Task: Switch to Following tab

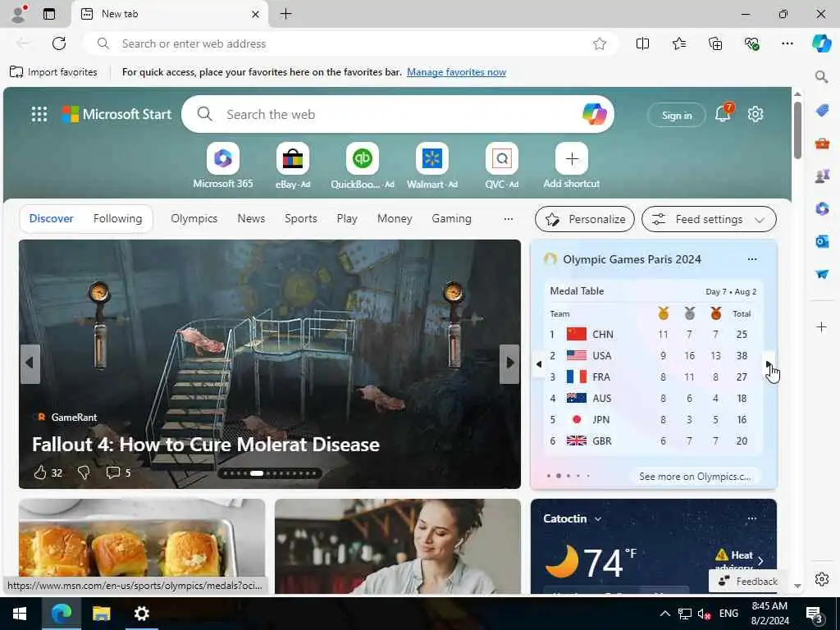Action: 118,218
